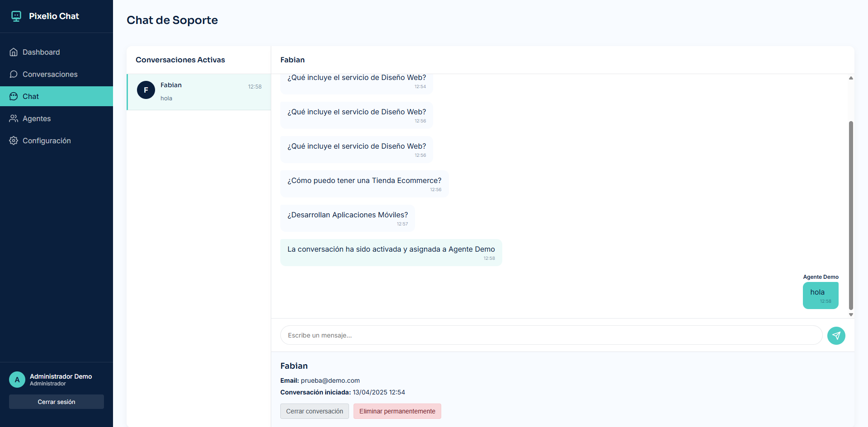Click the Agente Demo sender label

click(x=821, y=277)
